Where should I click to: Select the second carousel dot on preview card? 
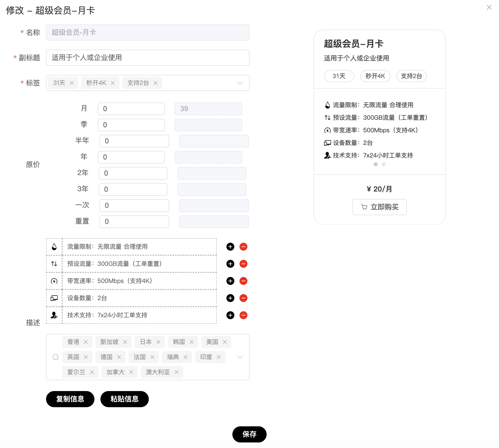[383, 164]
